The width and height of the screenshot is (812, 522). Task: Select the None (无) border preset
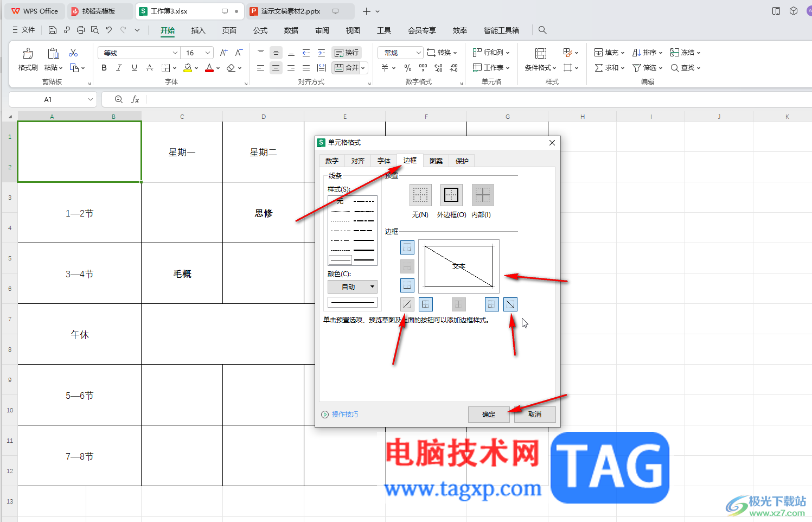point(420,195)
